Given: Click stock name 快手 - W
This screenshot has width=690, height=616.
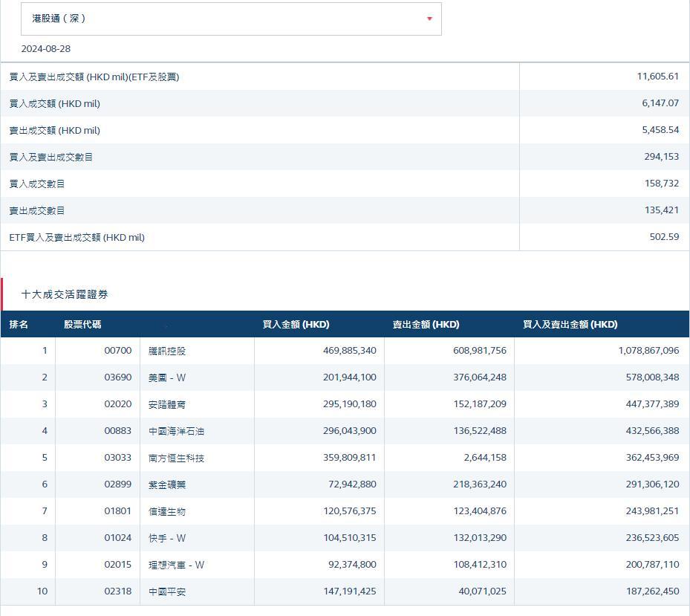Looking at the screenshot, I should tap(167, 538).
